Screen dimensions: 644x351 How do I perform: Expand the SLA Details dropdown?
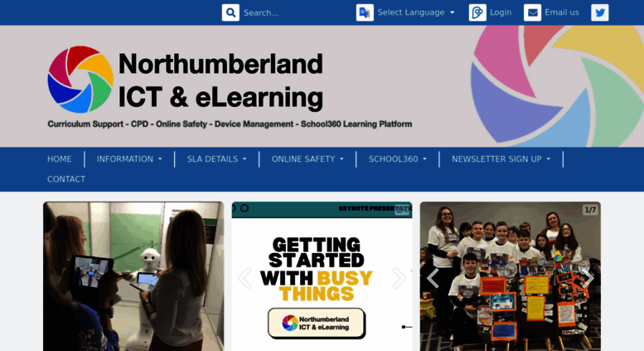point(217,159)
